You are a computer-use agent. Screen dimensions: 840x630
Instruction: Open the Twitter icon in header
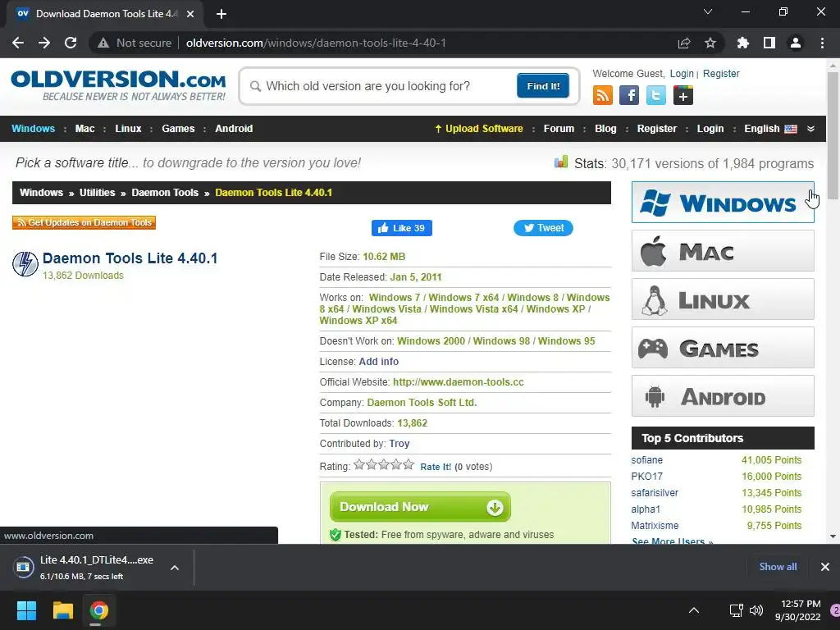point(655,95)
